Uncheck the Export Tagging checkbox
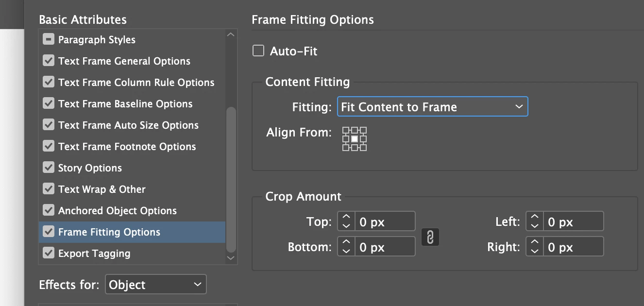This screenshot has height=306, width=644. pos(49,254)
